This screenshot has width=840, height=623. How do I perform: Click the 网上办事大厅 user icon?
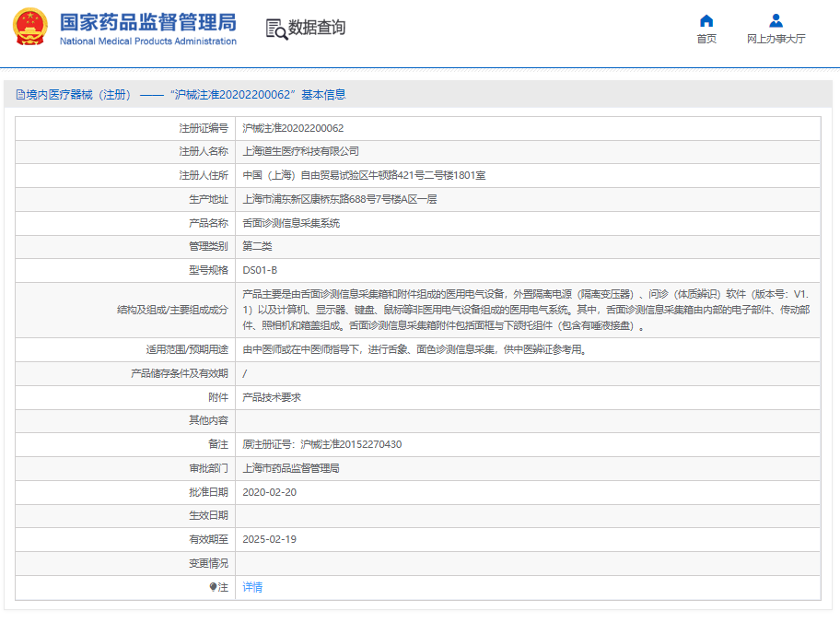776,20
